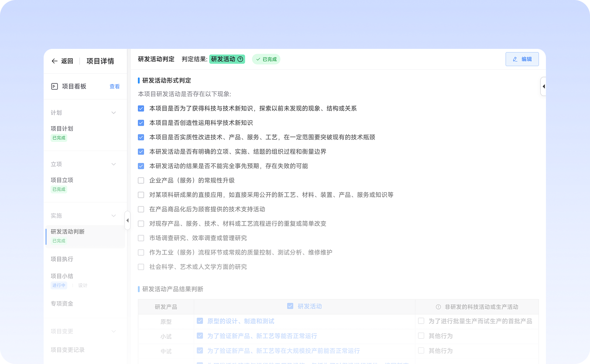Collapse the 计划 section chevron
590x364 pixels.
114,113
